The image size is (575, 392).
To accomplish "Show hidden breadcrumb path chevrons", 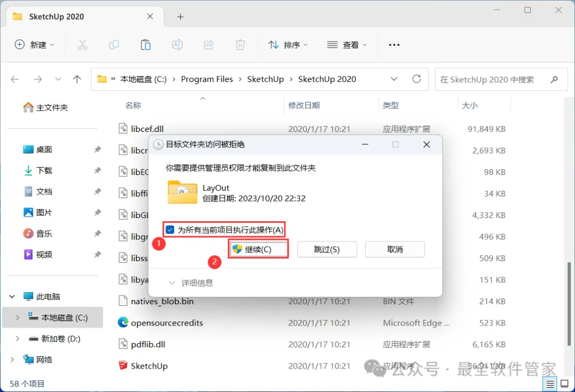I will click(x=113, y=79).
